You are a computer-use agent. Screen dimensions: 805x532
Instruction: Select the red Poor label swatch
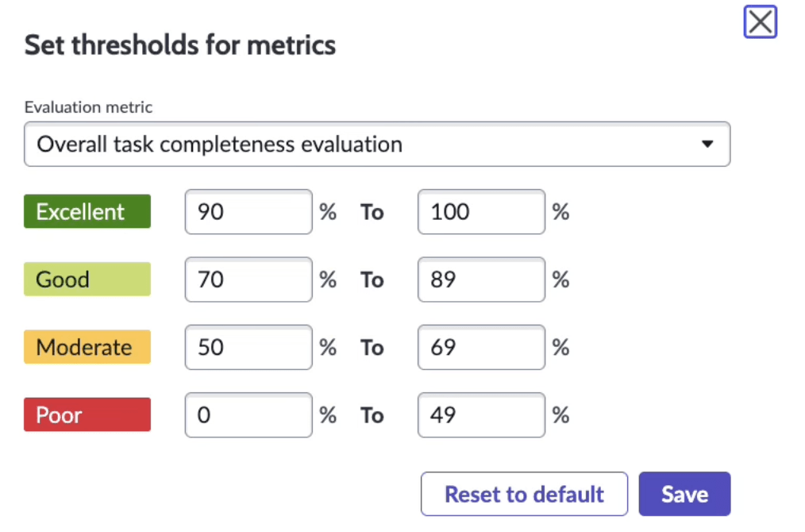(87, 415)
